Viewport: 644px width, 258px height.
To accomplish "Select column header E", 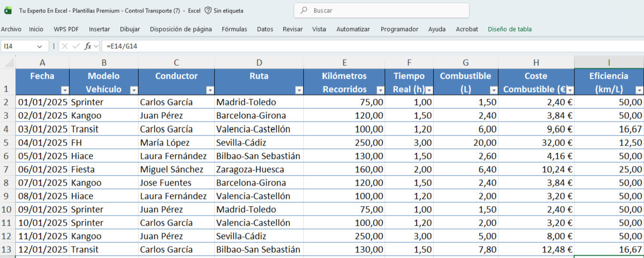I will pos(344,62).
